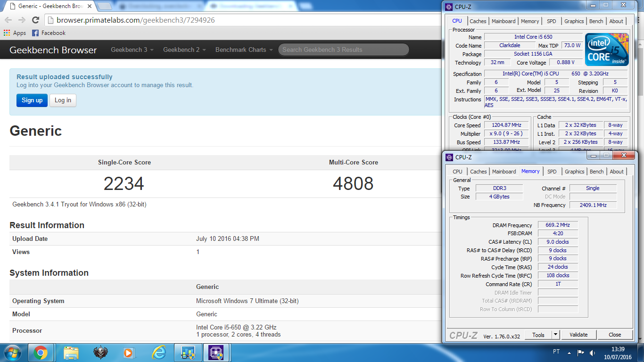Switch to CPU-Z in the taskbar
644x362 pixels.
216,352
